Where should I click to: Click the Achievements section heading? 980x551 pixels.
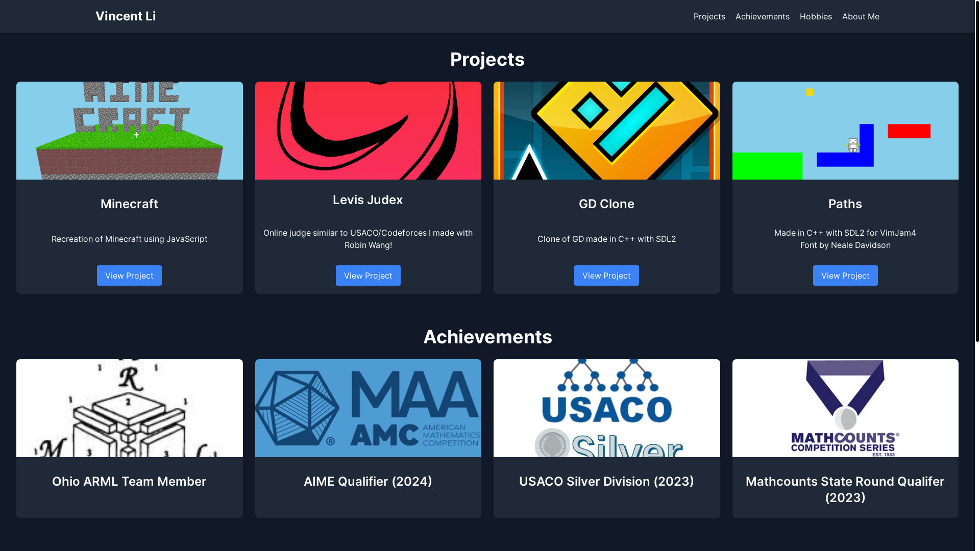coord(487,337)
